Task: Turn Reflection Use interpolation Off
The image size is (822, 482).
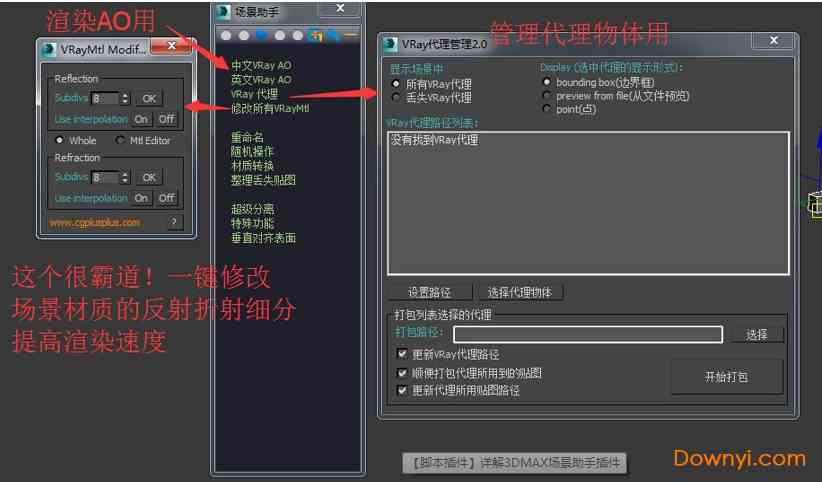Action: coord(167,119)
